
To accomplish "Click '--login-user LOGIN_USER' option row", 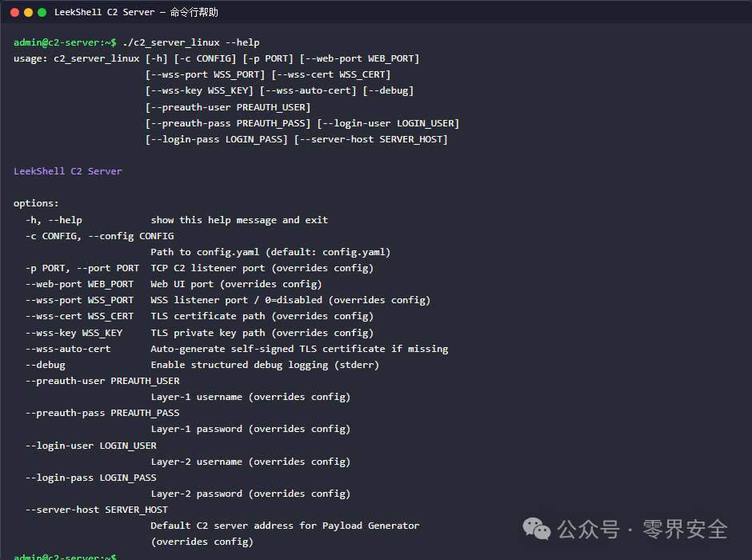I will point(91,446).
